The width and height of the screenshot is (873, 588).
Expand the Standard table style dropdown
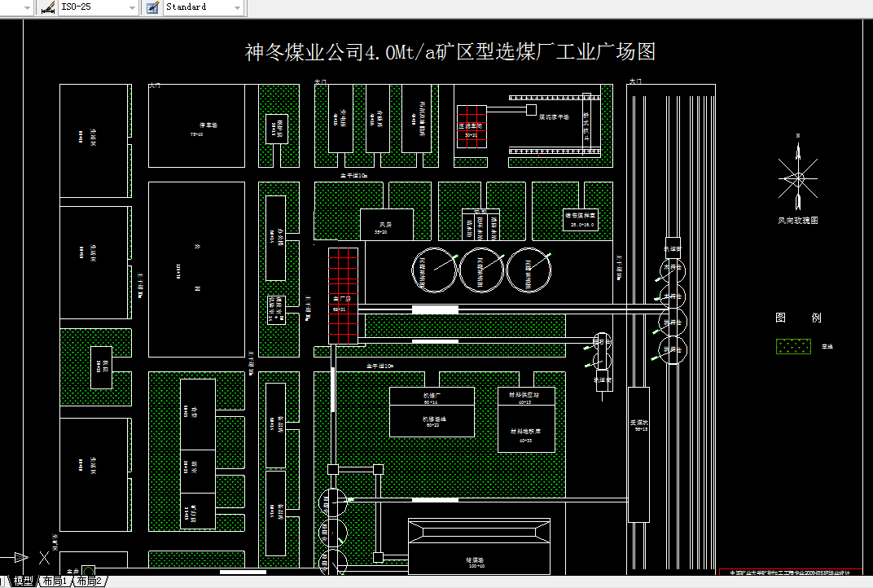coord(237,7)
